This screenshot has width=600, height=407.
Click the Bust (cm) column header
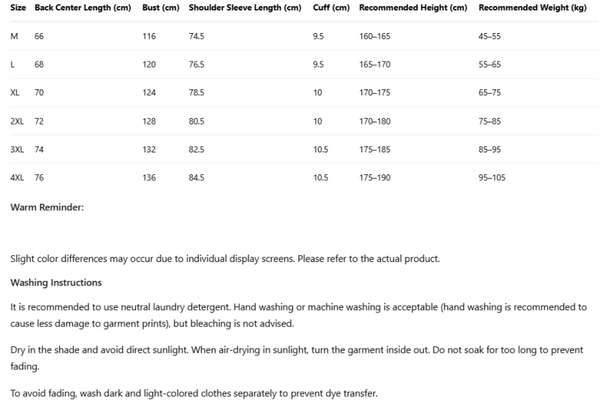pyautogui.click(x=161, y=7)
